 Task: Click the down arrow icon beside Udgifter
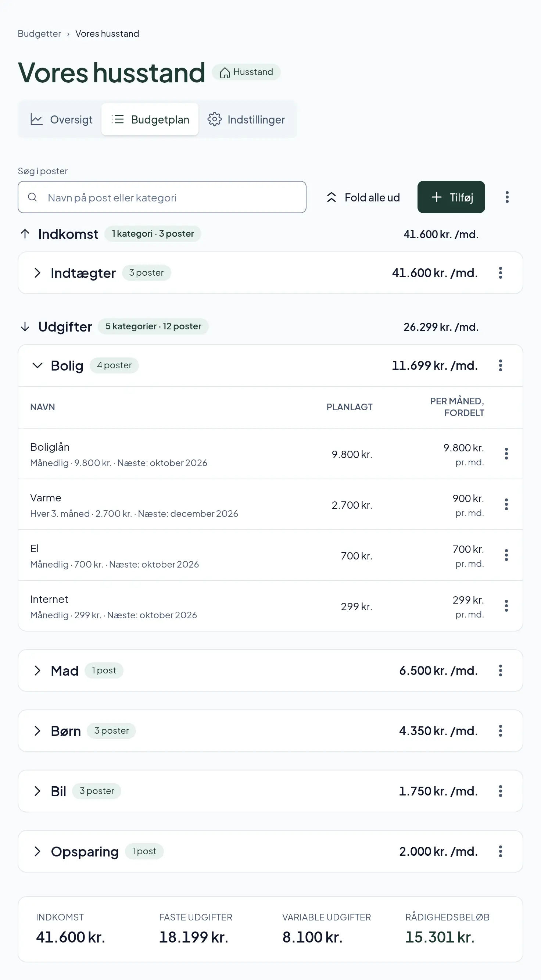[25, 326]
